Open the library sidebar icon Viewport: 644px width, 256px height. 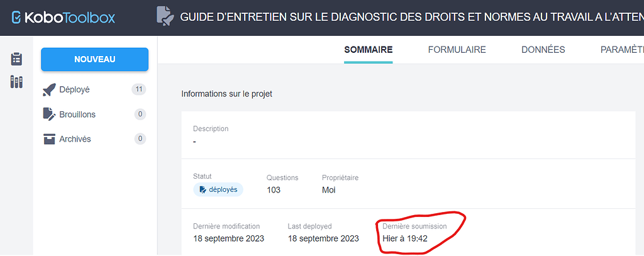(x=17, y=82)
